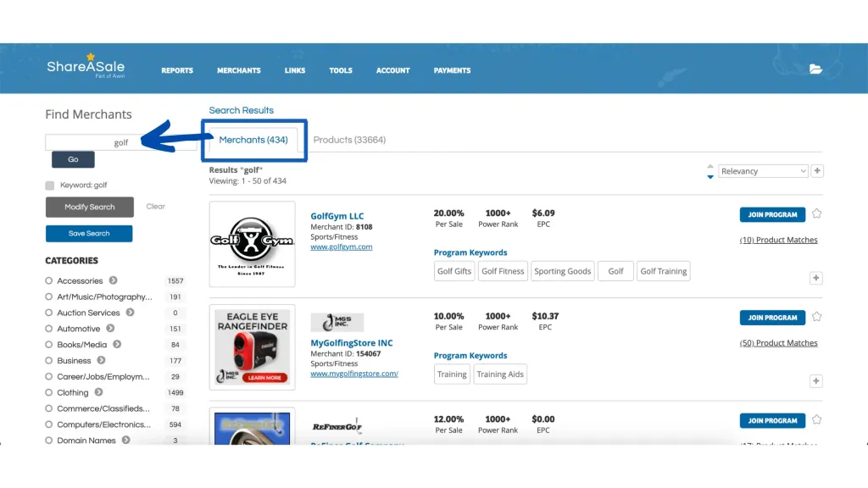Click the Save Search button
The width and height of the screenshot is (868, 488).
tap(89, 234)
